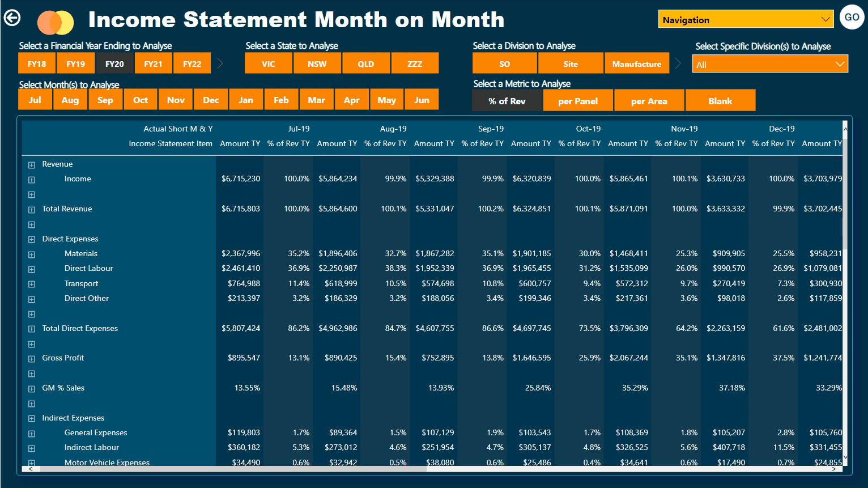Viewport: 868px width, 488px height.
Task: Select the NSW state filter
Action: point(317,63)
